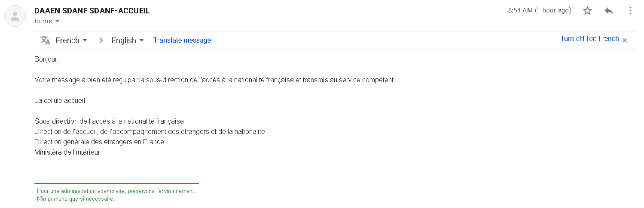Click the chevron between French and English
This screenshot has width=644, height=208.
coord(101,40)
